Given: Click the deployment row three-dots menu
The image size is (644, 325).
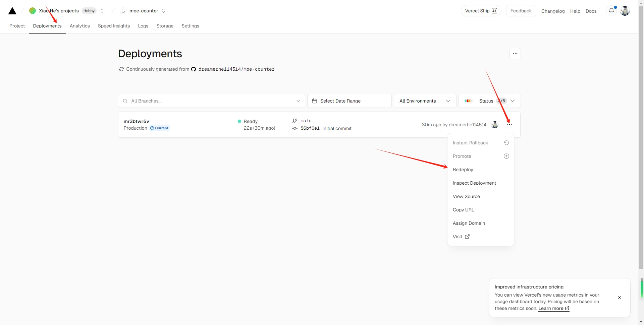Looking at the screenshot, I should coord(509,125).
